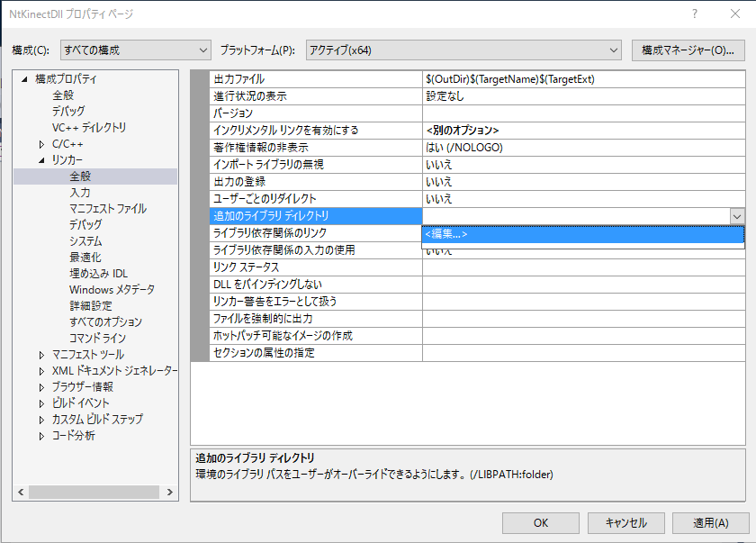The height and width of the screenshot is (543, 756).
Task: Select 入力 under リンカー
Action: pyautogui.click(x=80, y=193)
